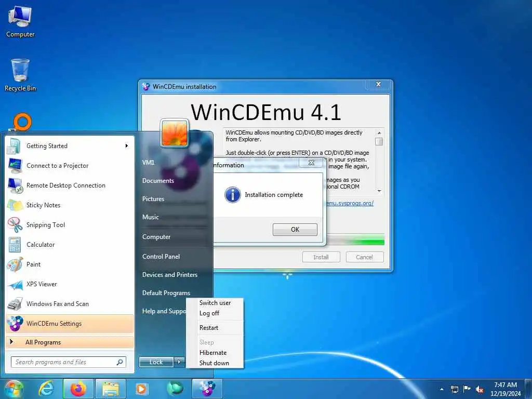
Task: Open VM1 user folder link
Action: 148,163
